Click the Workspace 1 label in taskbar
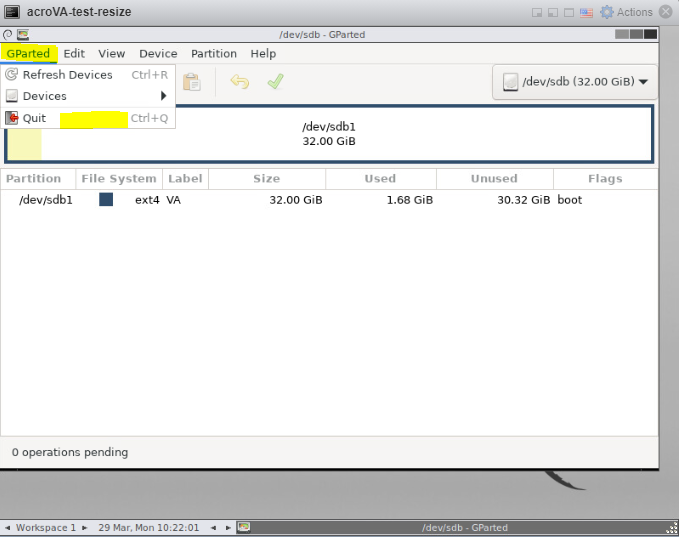This screenshot has width=679, height=537. click(x=46, y=528)
